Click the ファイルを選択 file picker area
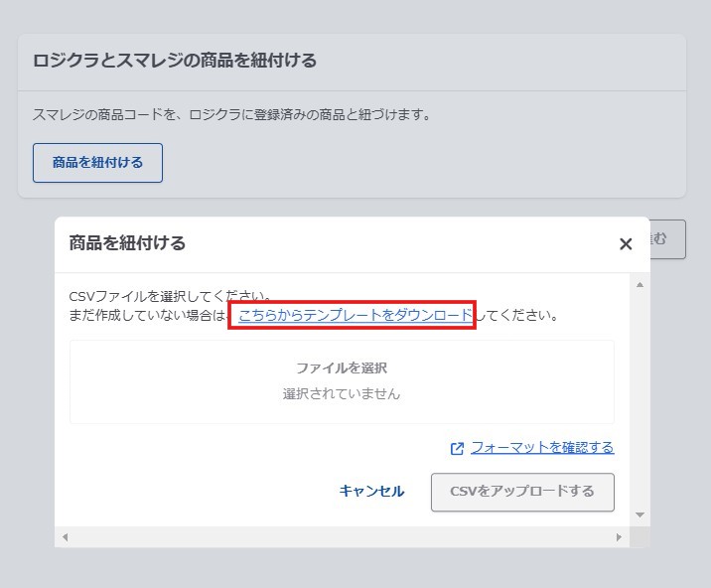This screenshot has width=711, height=588. click(342, 381)
